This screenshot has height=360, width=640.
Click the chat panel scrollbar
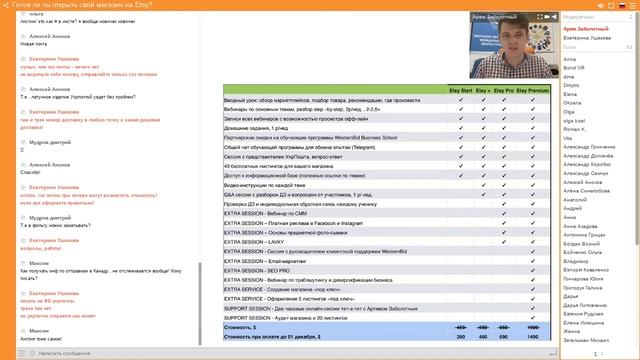click(200, 304)
